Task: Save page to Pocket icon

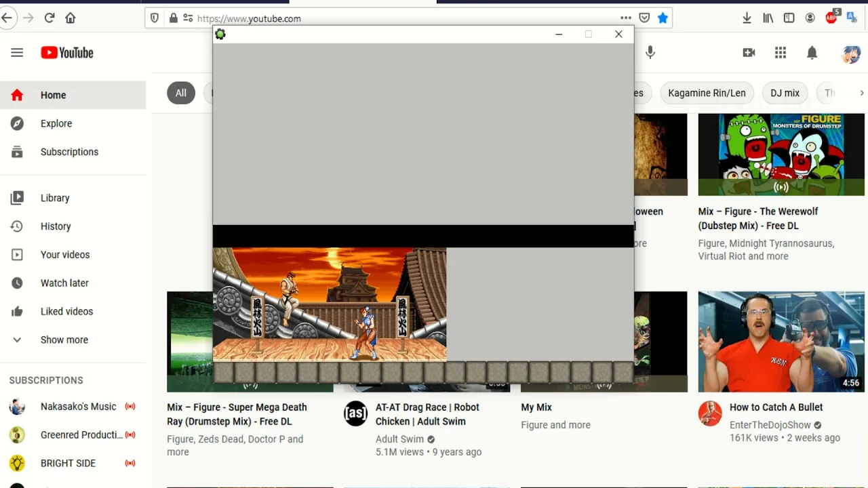Action: (x=644, y=18)
